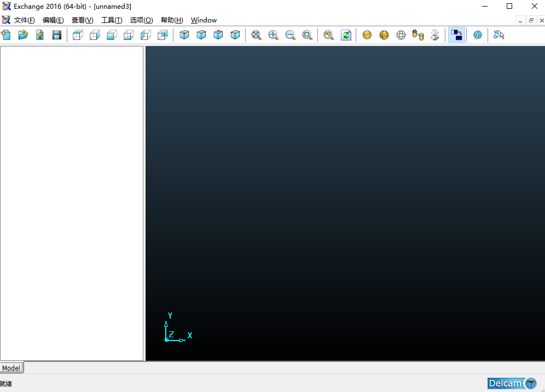Switch to the top-face cube view

point(78,35)
